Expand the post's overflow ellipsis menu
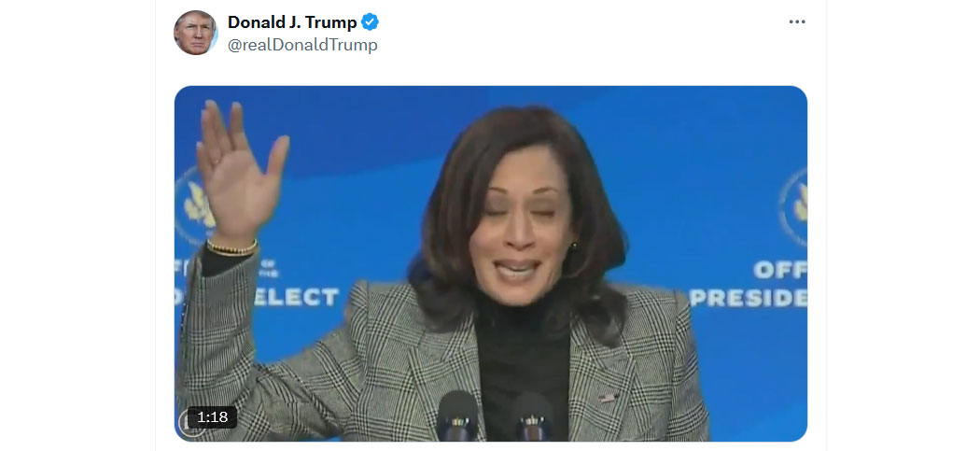 (x=797, y=21)
